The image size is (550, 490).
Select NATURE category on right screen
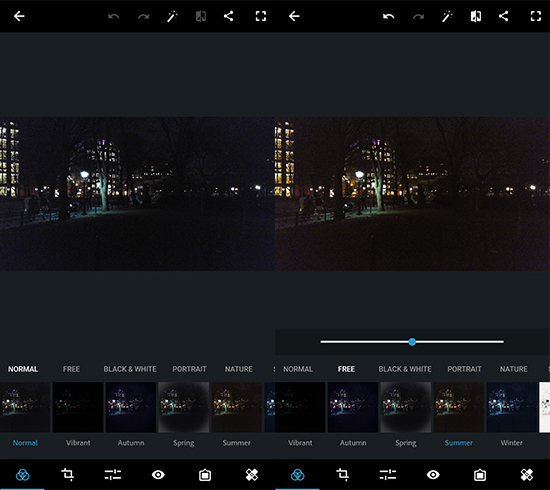point(514,369)
